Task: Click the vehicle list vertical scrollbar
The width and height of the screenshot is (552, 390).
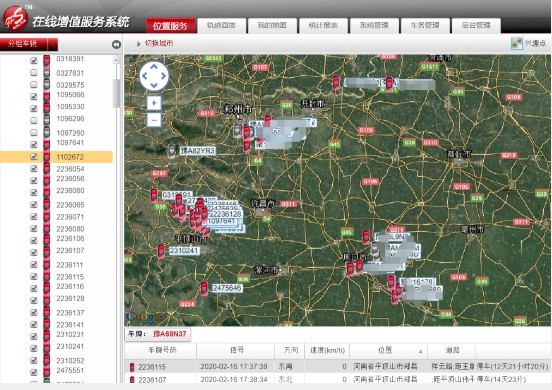Action: click(116, 93)
